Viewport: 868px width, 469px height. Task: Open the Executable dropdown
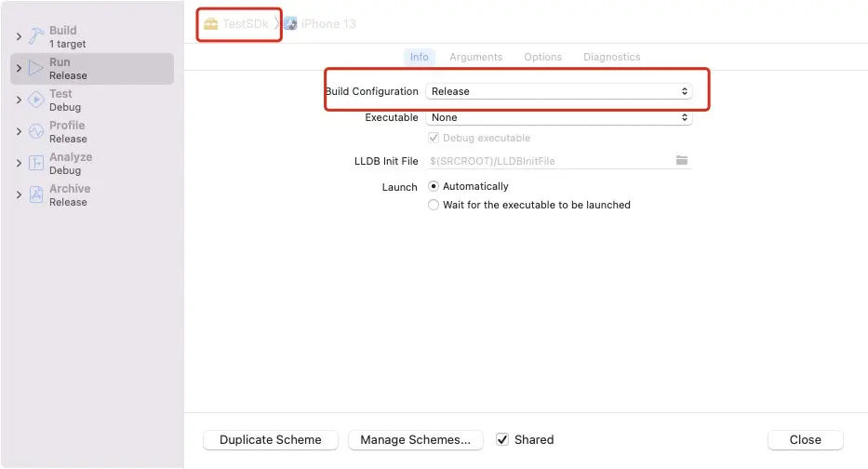(x=558, y=117)
